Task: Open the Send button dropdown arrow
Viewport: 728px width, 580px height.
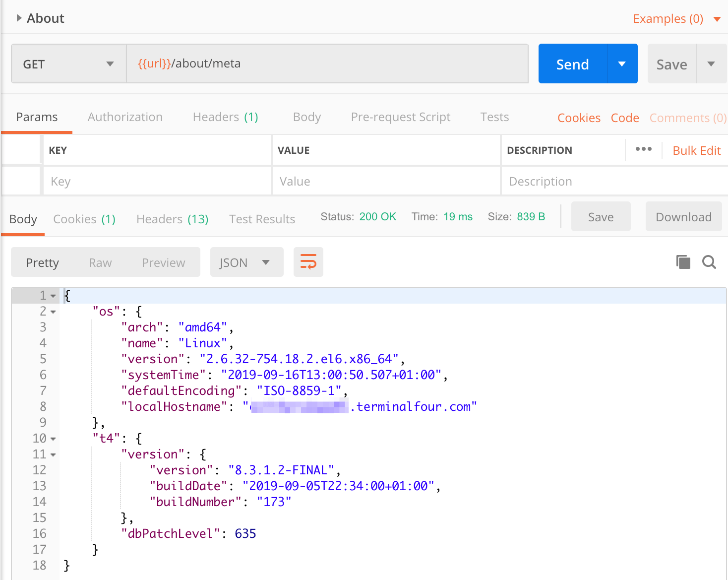Action: [622, 64]
